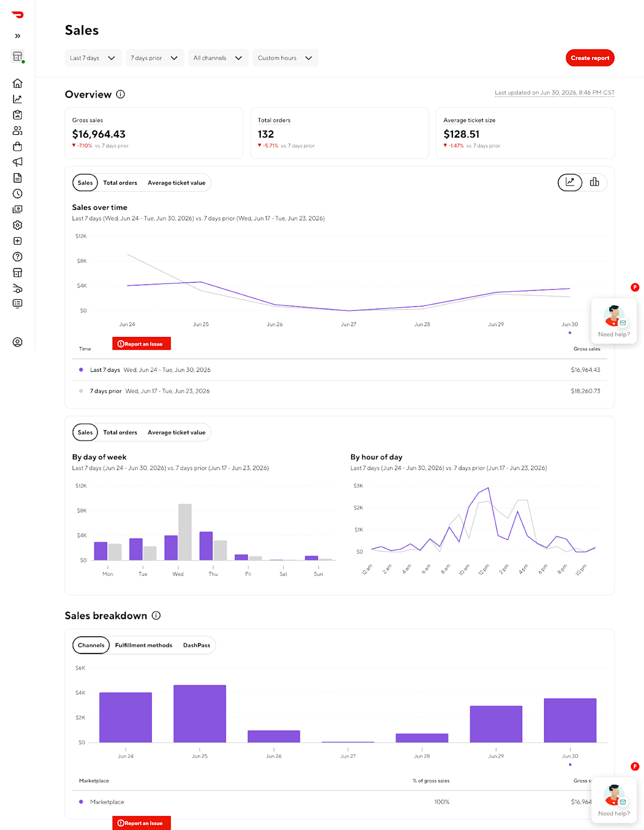Open the list-monitor sidebar icon
644x830 pixels.
[18, 304]
